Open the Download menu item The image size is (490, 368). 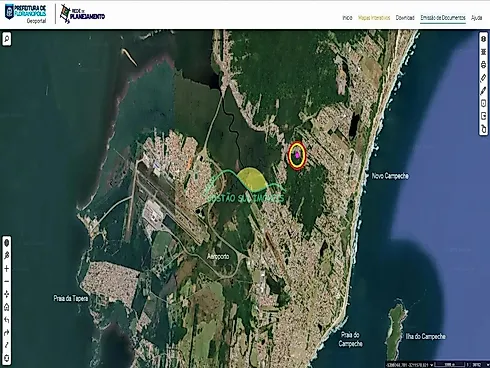click(x=405, y=18)
